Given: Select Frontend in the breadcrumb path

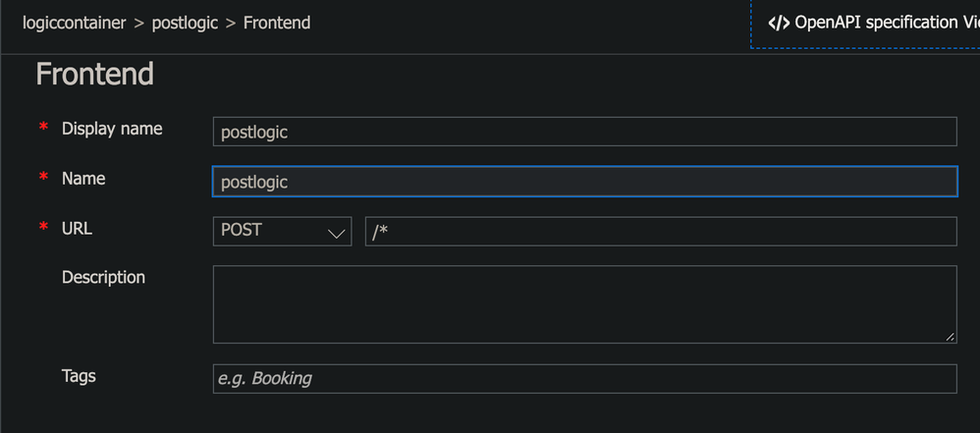Looking at the screenshot, I should pyautogui.click(x=277, y=23).
